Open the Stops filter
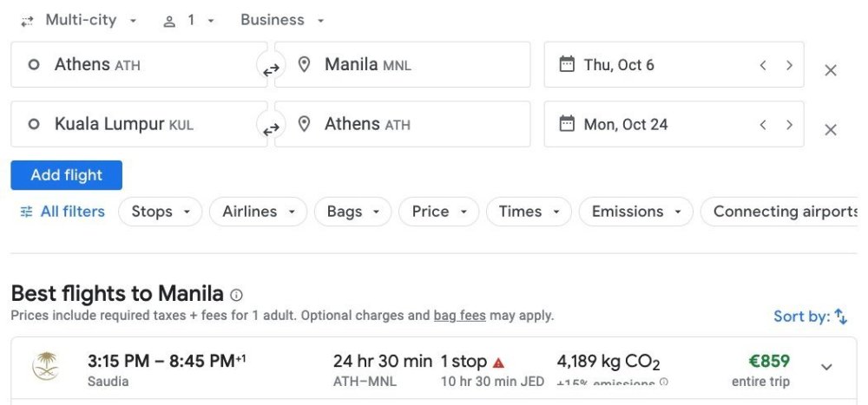The height and width of the screenshot is (405, 868). click(x=160, y=212)
